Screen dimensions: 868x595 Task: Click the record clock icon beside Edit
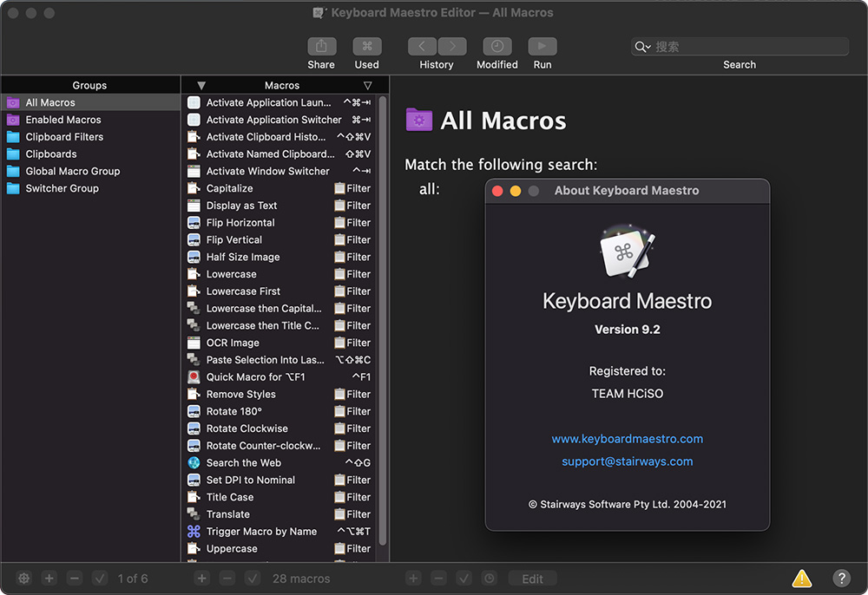click(x=490, y=579)
